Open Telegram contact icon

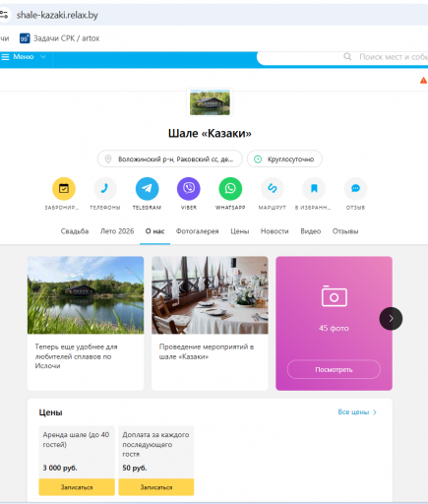click(x=147, y=188)
